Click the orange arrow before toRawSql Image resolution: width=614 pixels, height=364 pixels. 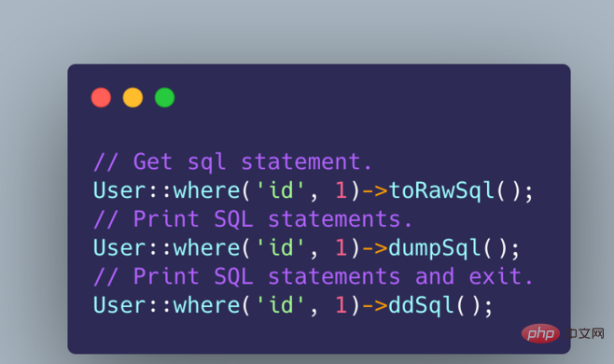tap(375, 191)
